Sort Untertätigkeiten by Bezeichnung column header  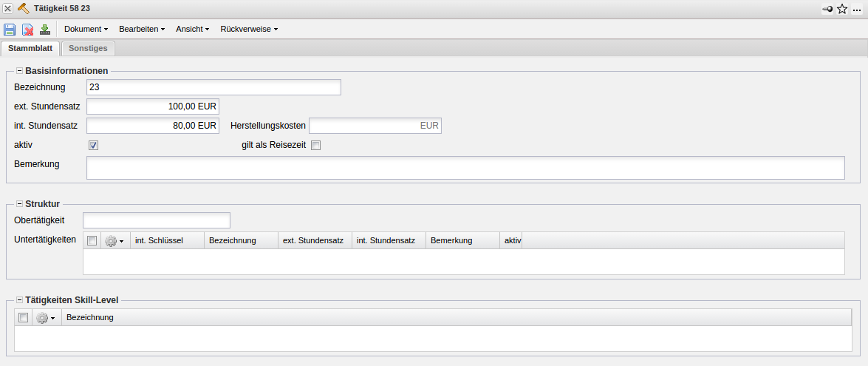click(242, 241)
